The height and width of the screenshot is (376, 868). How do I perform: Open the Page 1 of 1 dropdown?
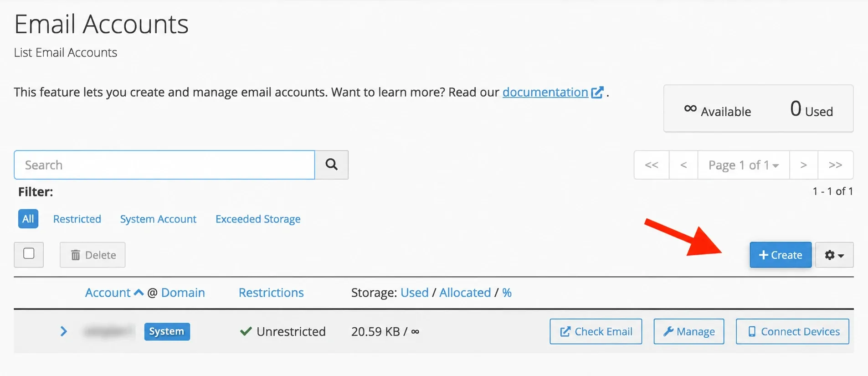[x=744, y=165]
